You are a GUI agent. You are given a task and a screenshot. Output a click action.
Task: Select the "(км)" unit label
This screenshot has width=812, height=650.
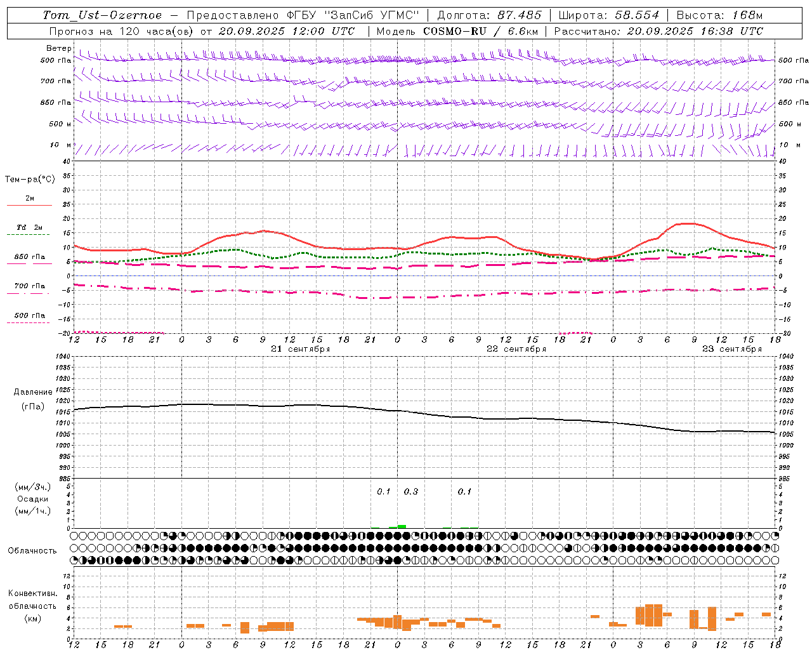pos(33,618)
